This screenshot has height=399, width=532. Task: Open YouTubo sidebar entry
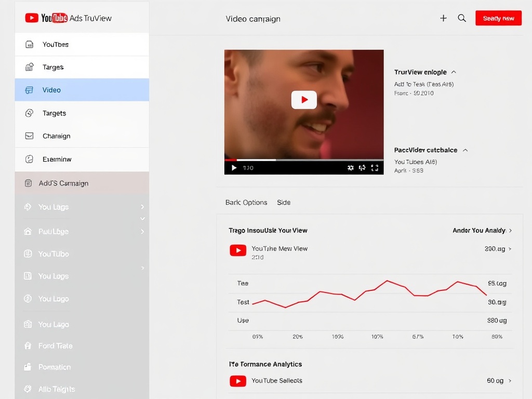[x=82, y=254]
